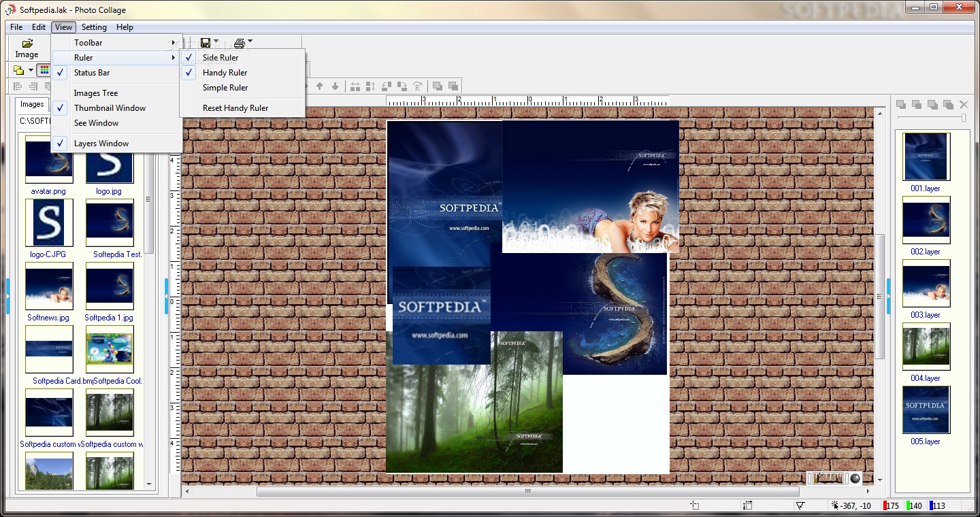The width and height of the screenshot is (980, 517).
Task: Click the yellow folders icon in the toolbar
Action: tap(19, 70)
